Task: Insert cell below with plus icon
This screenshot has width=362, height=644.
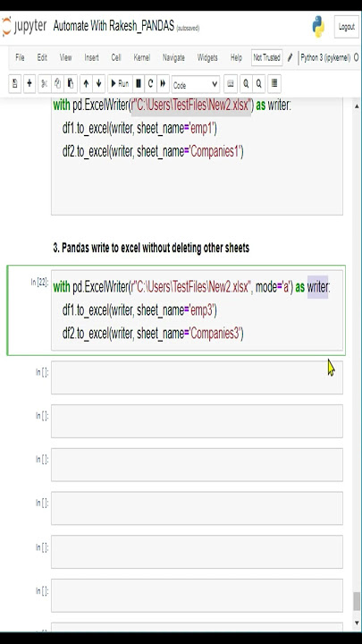Action: pyautogui.click(x=29, y=84)
